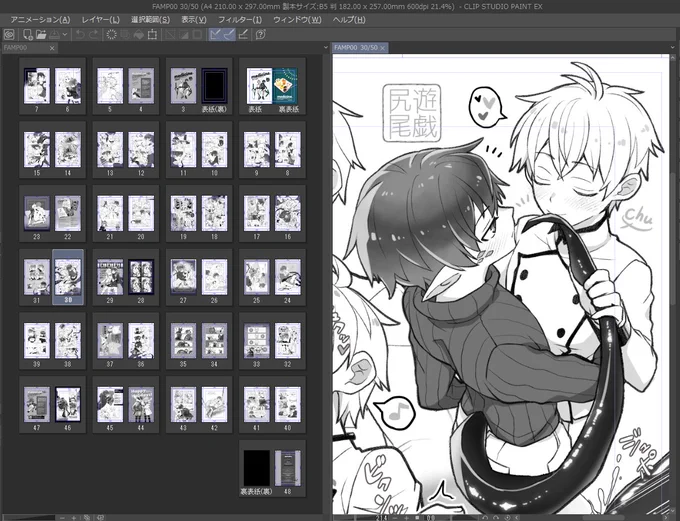Open the レイヤー(L) menu
The height and width of the screenshot is (521, 680).
[x=101, y=20]
